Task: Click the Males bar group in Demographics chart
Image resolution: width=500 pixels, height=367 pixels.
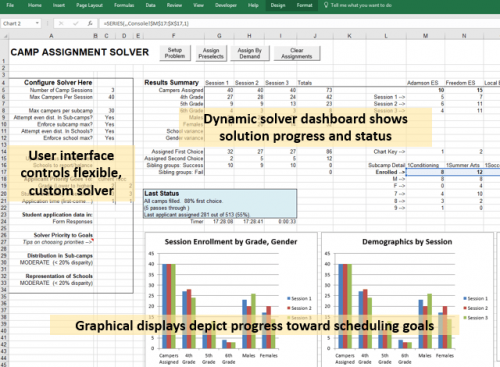Action: click(x=425, y=321)
